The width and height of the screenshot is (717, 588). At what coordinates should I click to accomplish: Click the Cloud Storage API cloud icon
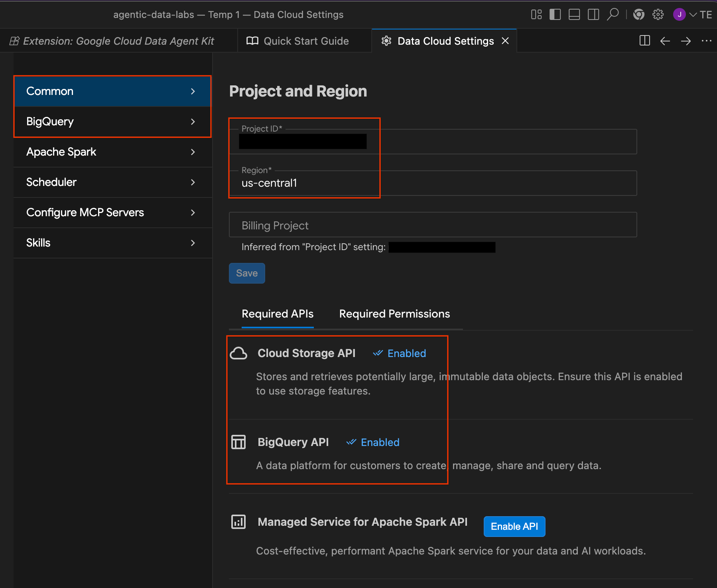238,353
